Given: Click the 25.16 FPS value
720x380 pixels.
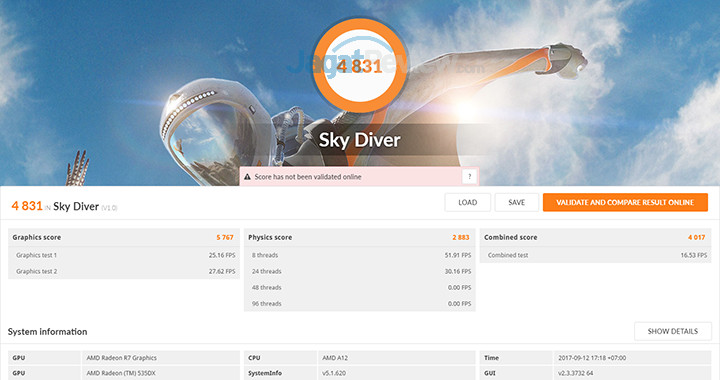Looking at the screenshot, I should (222, 255).
